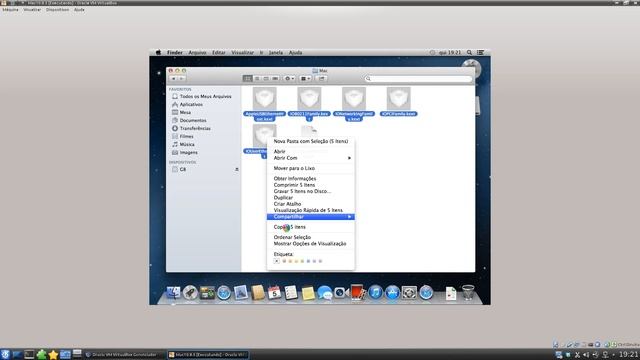Open Mission Control in the Dock
Image resolution: width=640 pixels, height=360 pixels.
(207, 293)
